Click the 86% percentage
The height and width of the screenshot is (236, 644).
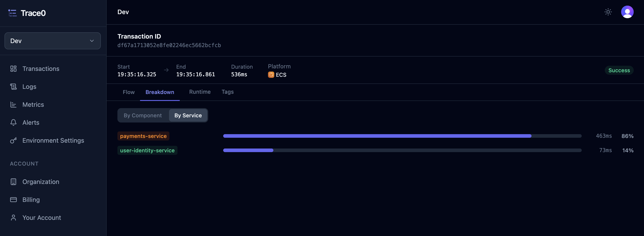(627, 136)
